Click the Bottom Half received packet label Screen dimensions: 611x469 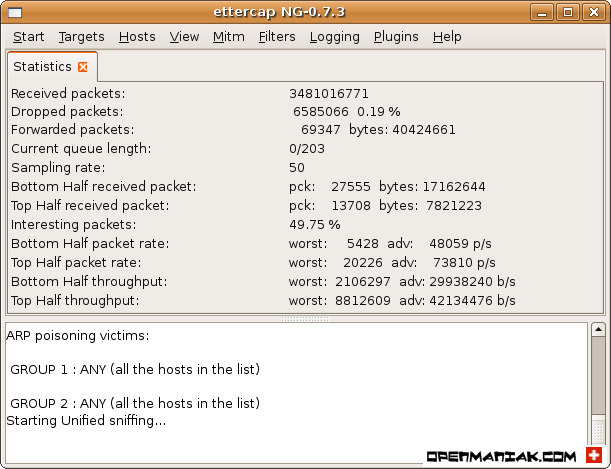(x=104, y=187)
